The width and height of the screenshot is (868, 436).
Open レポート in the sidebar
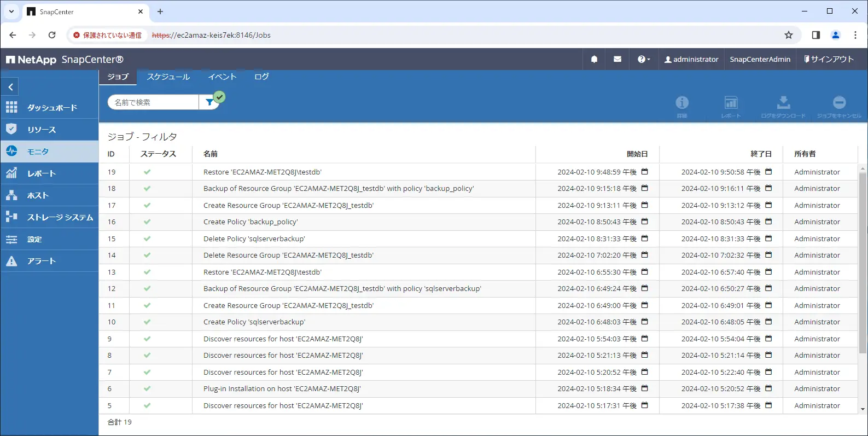[49, 173]
